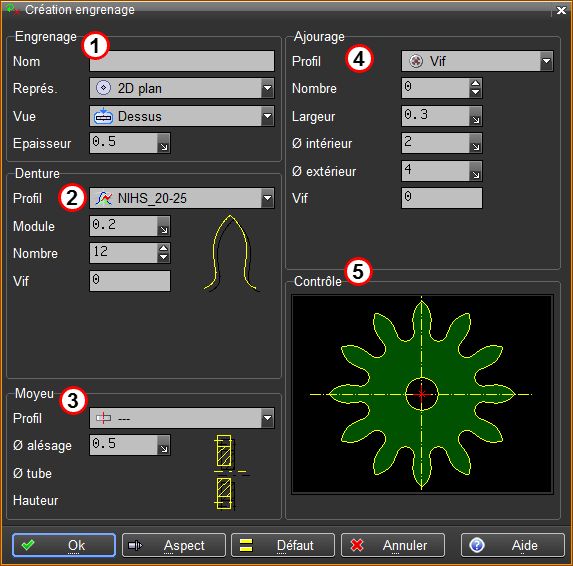Expand the Vue Dessus dropdown

click(267, 116)
